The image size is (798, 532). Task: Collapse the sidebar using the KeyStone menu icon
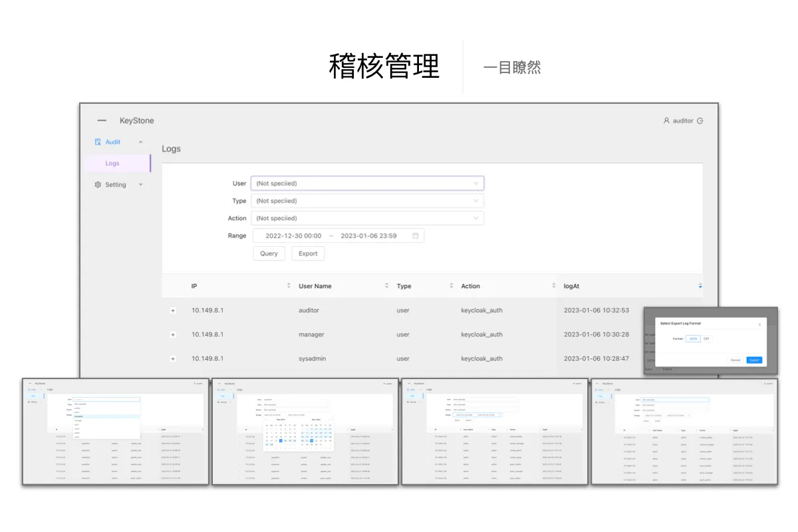tap(102, 121)
